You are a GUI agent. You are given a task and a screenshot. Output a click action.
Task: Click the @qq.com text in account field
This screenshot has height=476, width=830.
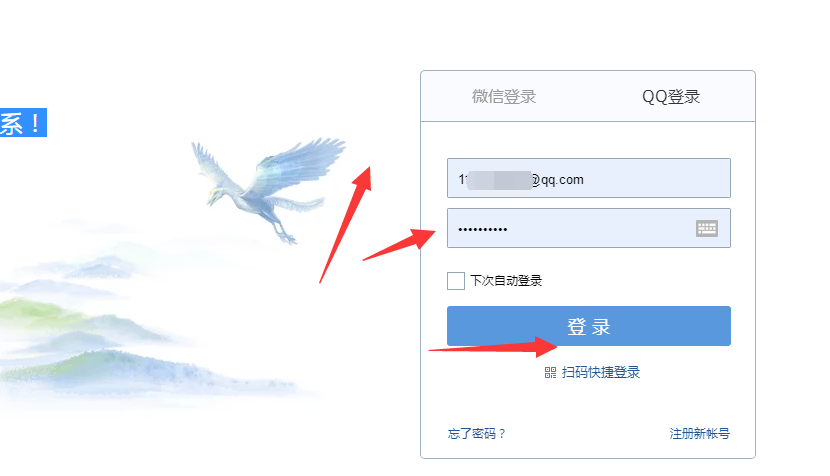557,180
